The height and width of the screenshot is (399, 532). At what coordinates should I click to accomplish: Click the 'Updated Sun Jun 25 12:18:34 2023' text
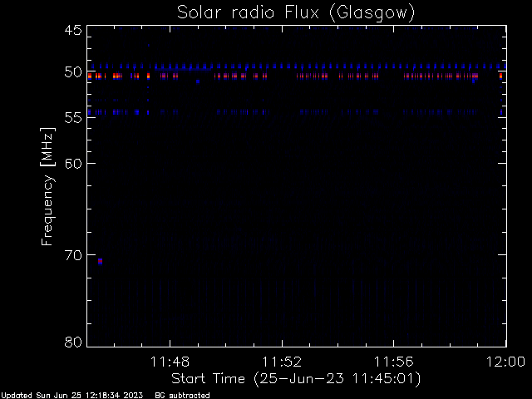71,396
